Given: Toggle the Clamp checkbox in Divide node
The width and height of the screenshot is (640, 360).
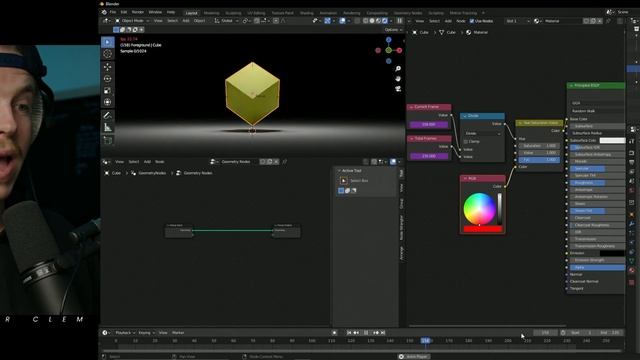Looking at the screenshot, I should pos(466,142).
